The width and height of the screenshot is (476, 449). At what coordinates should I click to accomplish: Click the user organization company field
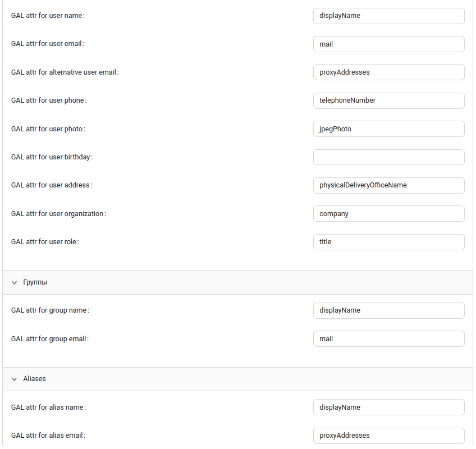click(388, 214)
